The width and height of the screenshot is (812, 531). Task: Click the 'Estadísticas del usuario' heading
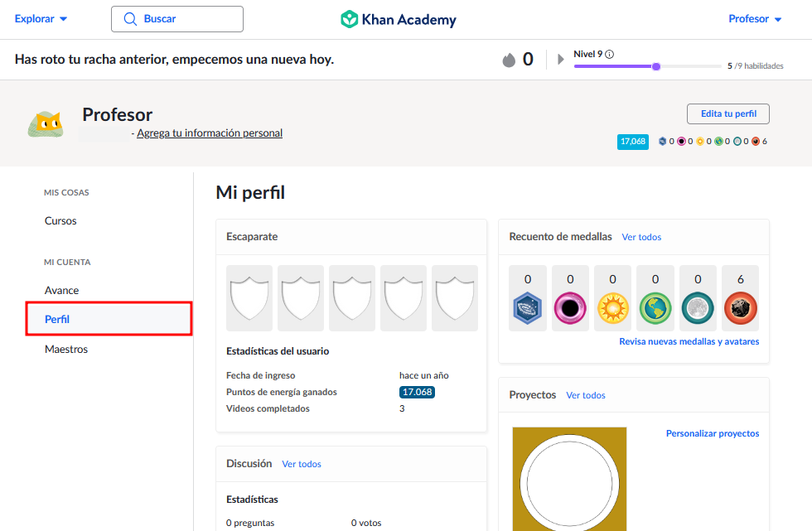tap(278, 351)
